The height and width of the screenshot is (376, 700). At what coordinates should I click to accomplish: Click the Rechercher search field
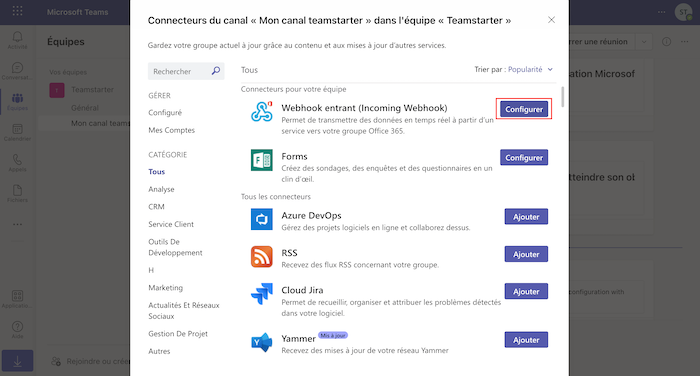pos(186,71)
